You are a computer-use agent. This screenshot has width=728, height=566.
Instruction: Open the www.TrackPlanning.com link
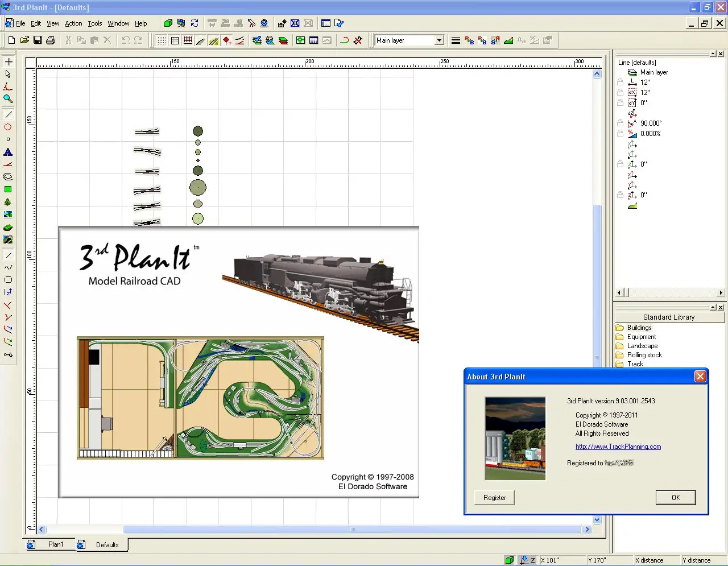coord(618,447)
